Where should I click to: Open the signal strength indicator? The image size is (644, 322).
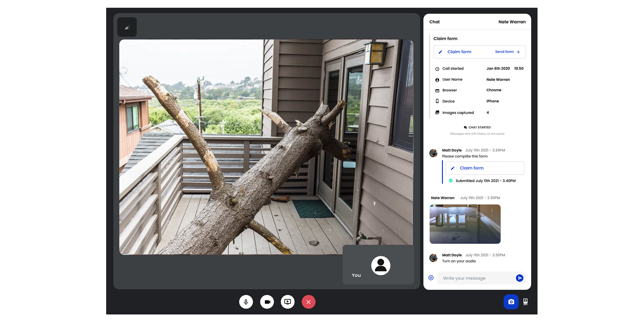[x=127, y=27]
